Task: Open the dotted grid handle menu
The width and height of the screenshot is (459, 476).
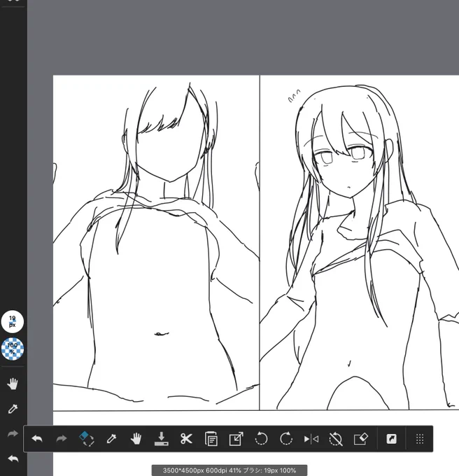Action: (420, 439)
